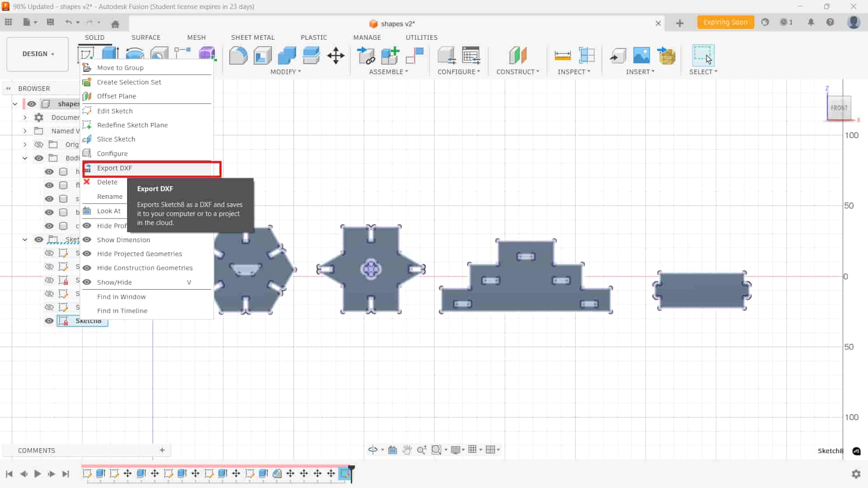Click the Offset Plane construct icon
Screen dimensions: 868x488
click(518, 56)
